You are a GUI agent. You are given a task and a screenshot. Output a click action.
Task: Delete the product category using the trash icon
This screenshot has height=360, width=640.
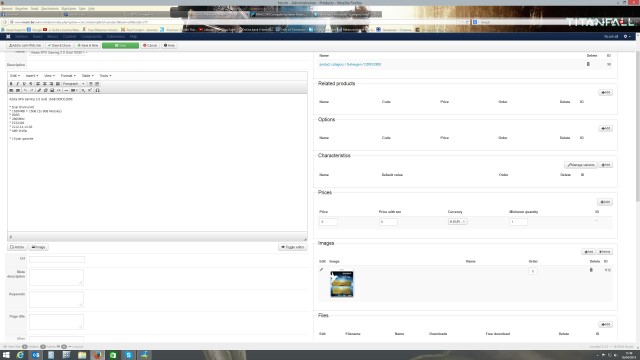pos(588,64)
